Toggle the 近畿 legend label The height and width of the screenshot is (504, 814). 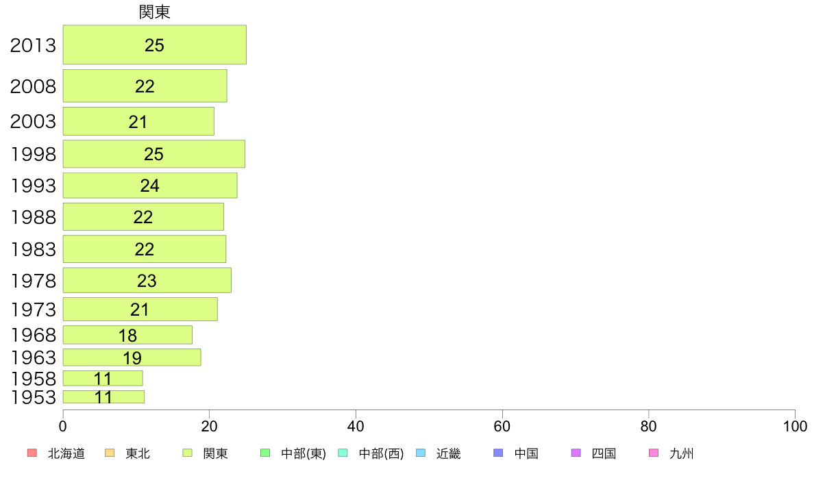click(x=449, y=453)
